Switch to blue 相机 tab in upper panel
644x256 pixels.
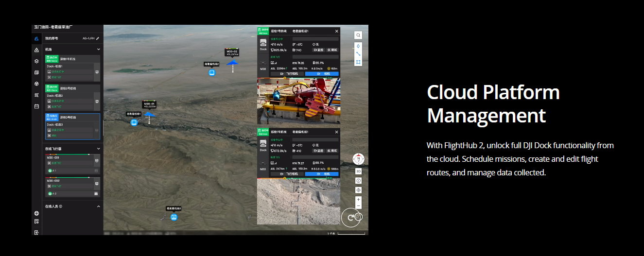(x=322, y=74)
